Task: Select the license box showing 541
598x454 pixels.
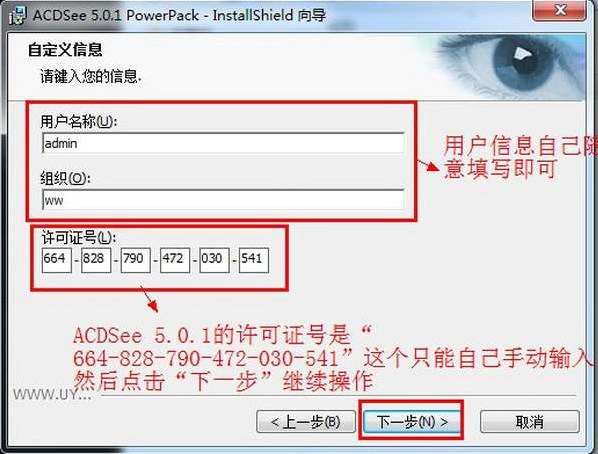Action: pyautogui.click(x=254, y=260)
